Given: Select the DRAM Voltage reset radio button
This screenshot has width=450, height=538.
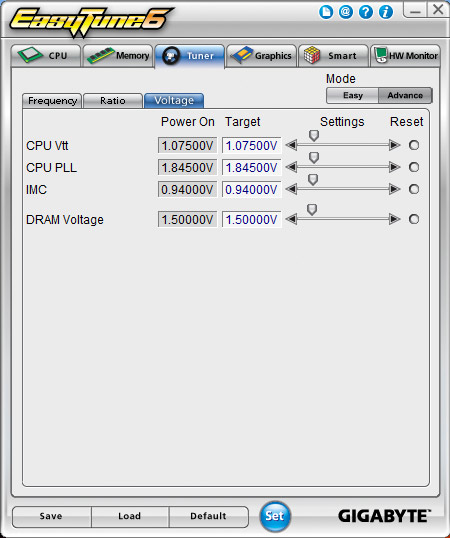Looking at the screenshot, I should [414, 219].
